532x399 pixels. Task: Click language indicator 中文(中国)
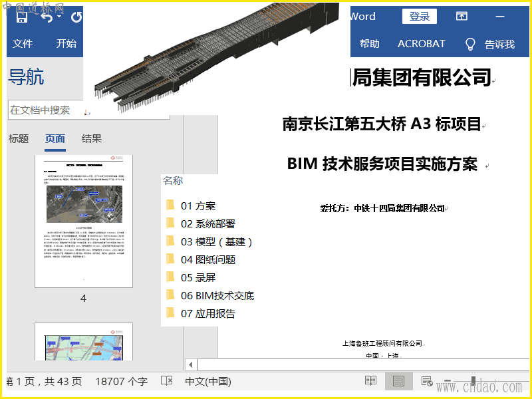(x=208, y=382)
